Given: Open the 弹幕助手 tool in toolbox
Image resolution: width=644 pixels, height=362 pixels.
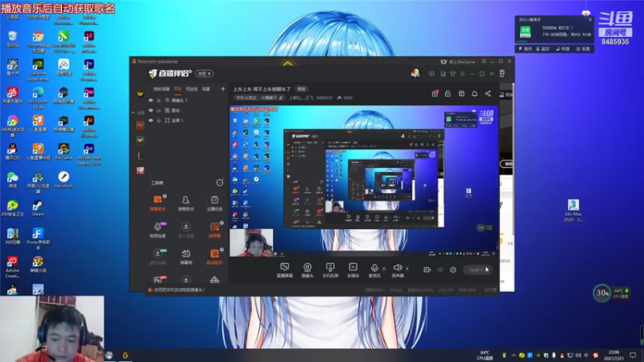Looking at the screenshot, I should pos(157,204).
